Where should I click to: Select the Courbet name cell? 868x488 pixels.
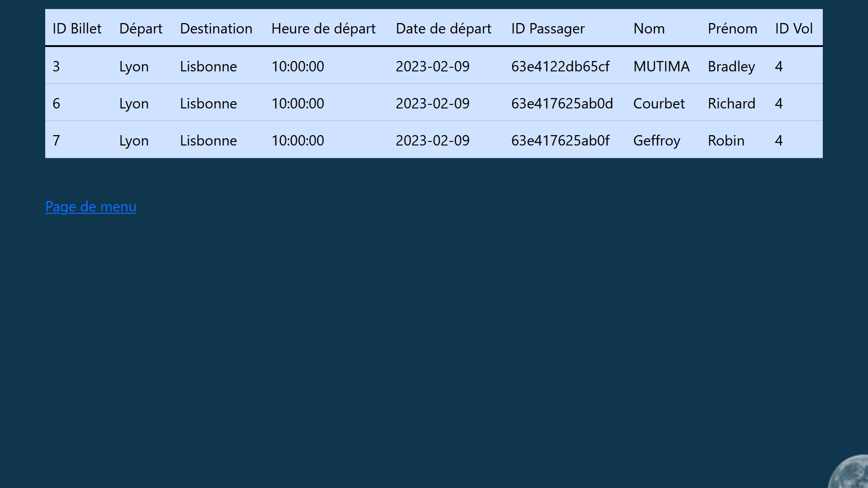click(659, 103)
